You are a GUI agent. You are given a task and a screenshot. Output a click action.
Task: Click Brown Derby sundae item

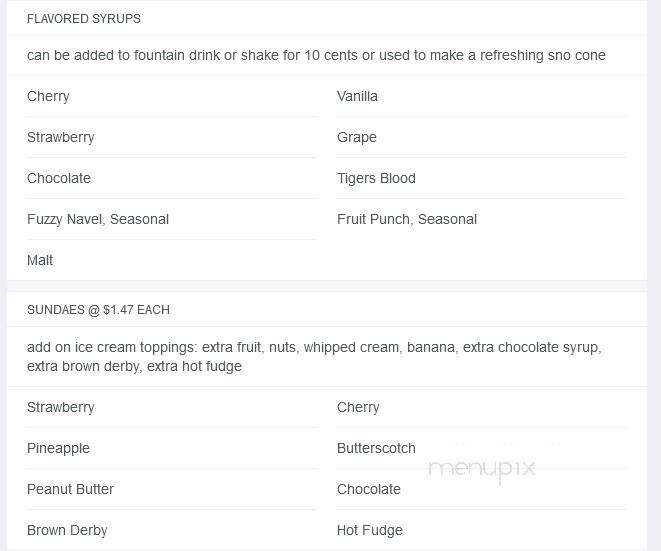[x=67, y=531]
